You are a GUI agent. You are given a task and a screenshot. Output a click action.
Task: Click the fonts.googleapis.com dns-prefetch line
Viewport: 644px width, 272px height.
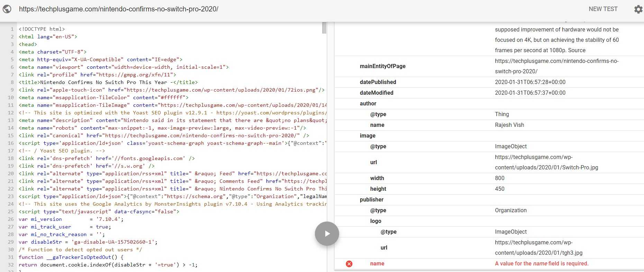[107, 158]
